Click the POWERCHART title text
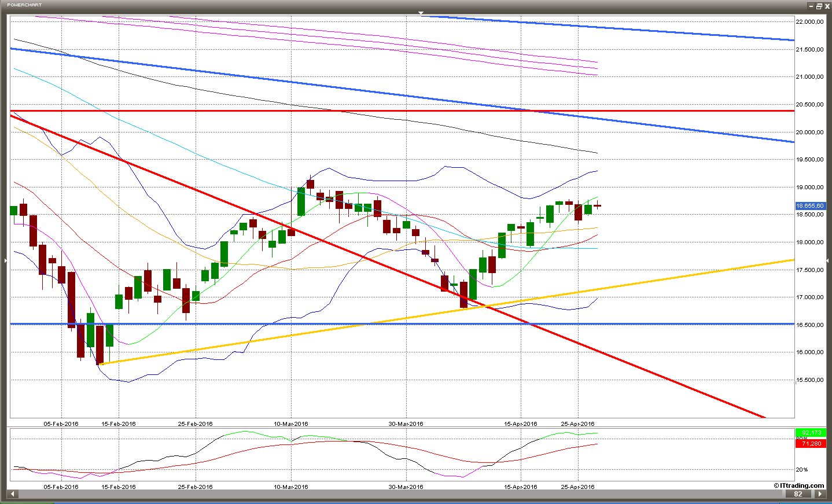The width and height of the screenshot is (832, 504). click(x=24, y=5)
